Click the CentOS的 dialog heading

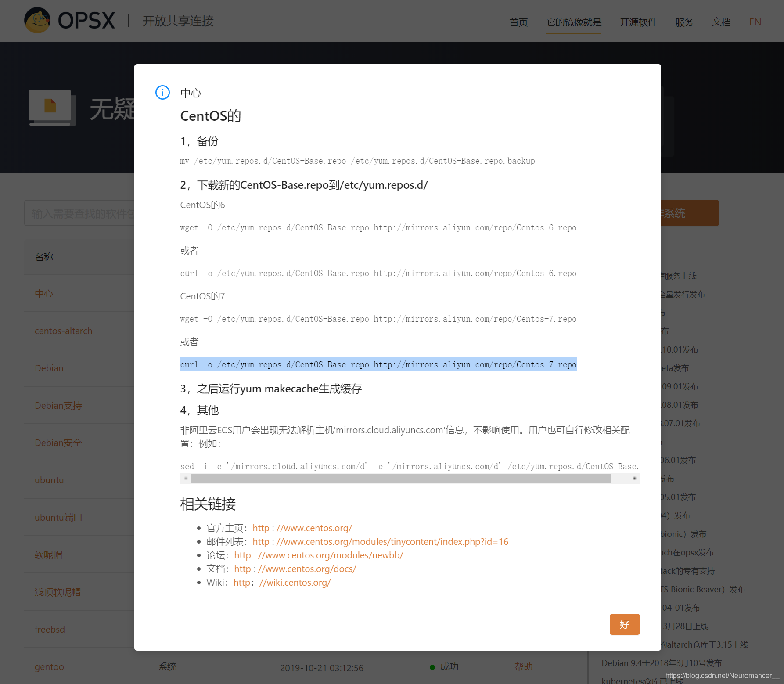211,116
